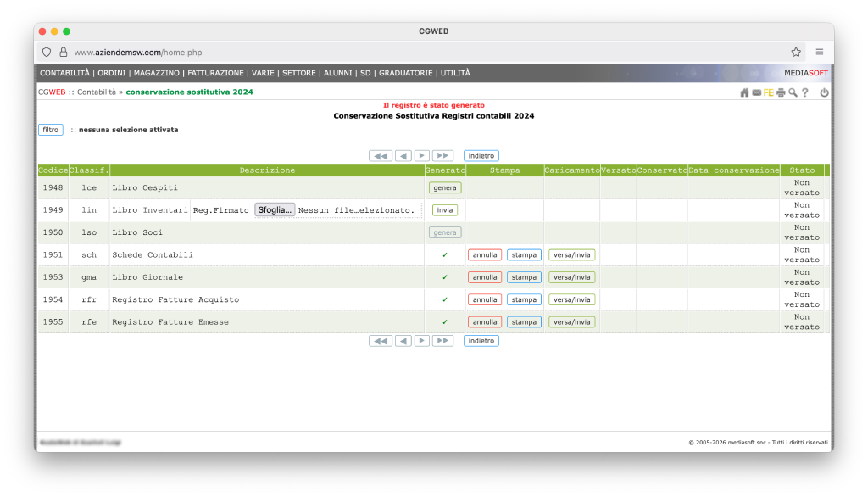
Task: Log out using the power icon
Action: click(x=824, y=92)
